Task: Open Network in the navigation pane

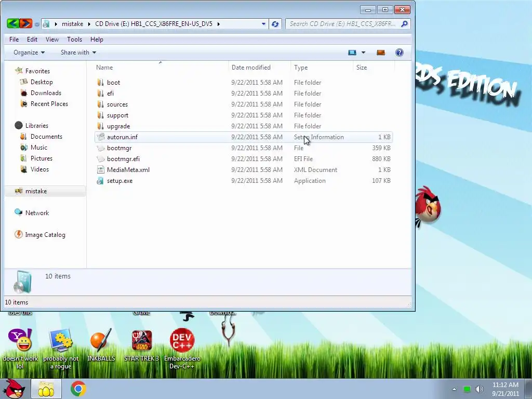Action: coord(37,212)
